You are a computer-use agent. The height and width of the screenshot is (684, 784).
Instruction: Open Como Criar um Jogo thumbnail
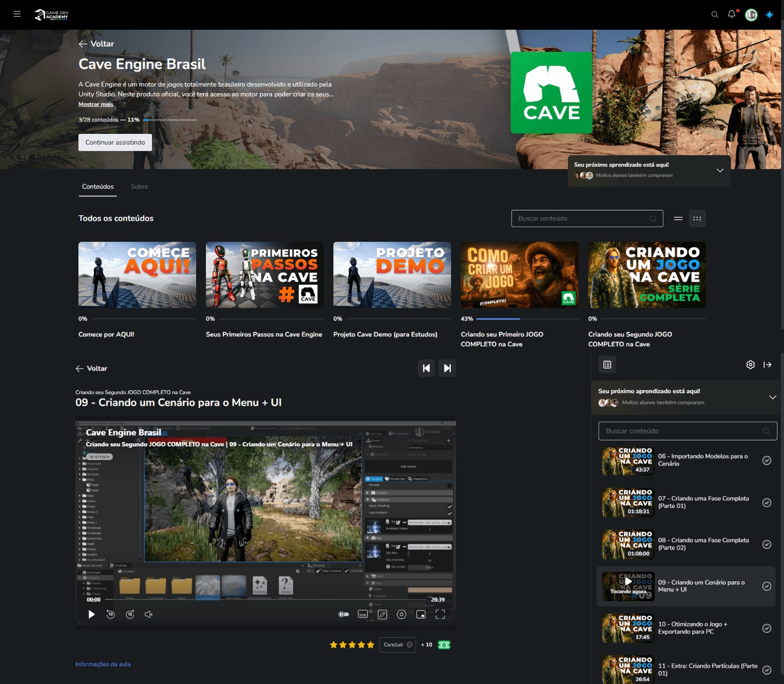519,275
